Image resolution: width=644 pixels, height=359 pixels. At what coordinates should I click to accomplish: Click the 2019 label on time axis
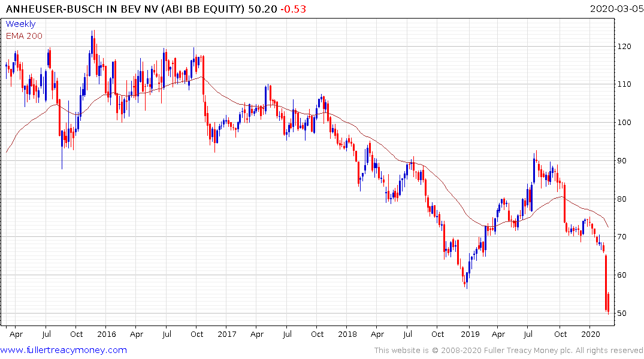coord(470,334)
